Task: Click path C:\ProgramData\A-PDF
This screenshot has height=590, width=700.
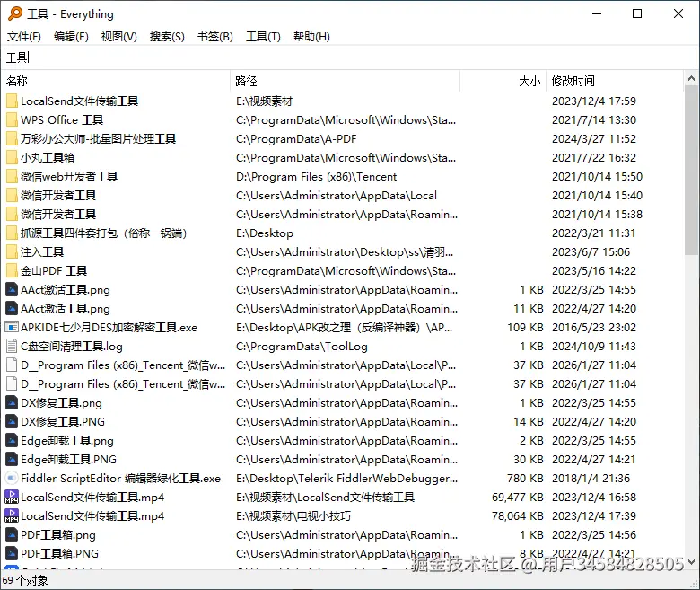Action: [x=296, y=139]
